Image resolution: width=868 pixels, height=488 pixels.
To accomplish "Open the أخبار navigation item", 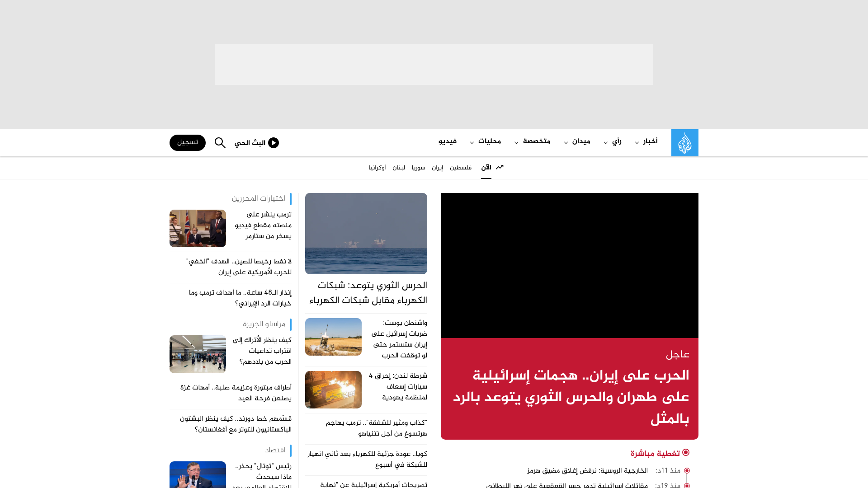I will pyautogui.click(x=651, y=142).
